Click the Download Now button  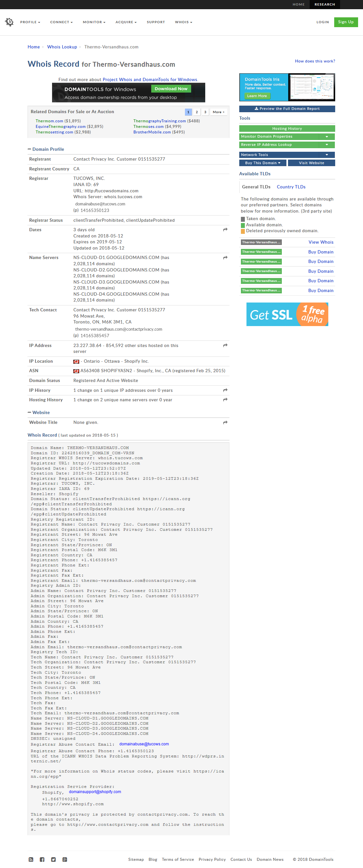tap(171, 89)
